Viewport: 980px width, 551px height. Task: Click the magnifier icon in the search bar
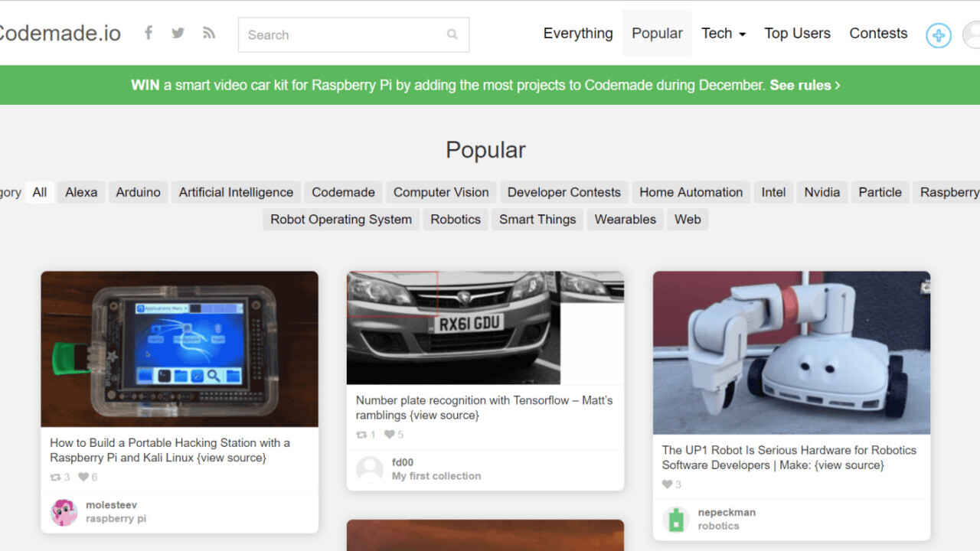coord(452,34)
